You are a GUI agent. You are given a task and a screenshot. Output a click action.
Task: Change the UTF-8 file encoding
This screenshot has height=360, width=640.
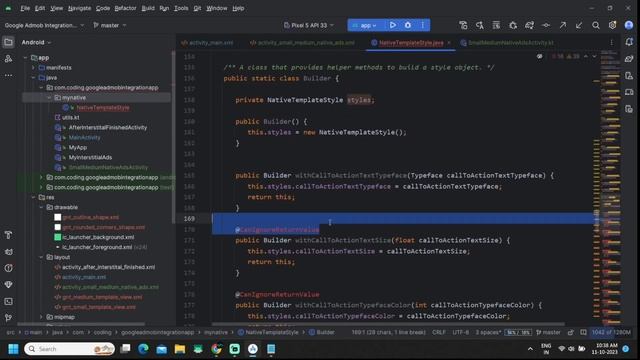coord(460,332)
